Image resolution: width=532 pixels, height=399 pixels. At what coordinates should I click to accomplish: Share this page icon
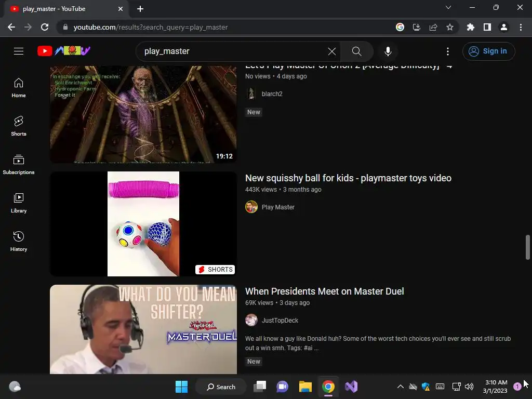[x=433, y=27]
